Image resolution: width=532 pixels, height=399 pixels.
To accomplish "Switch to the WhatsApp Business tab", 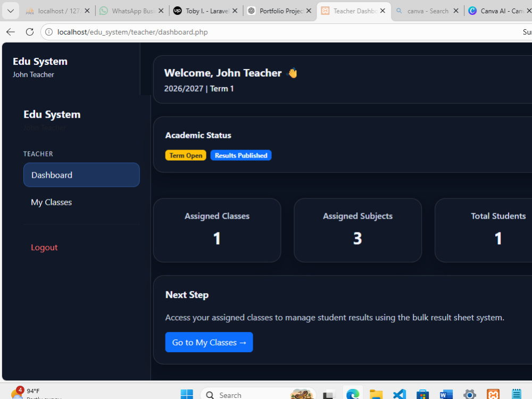I will pos(127,11).
